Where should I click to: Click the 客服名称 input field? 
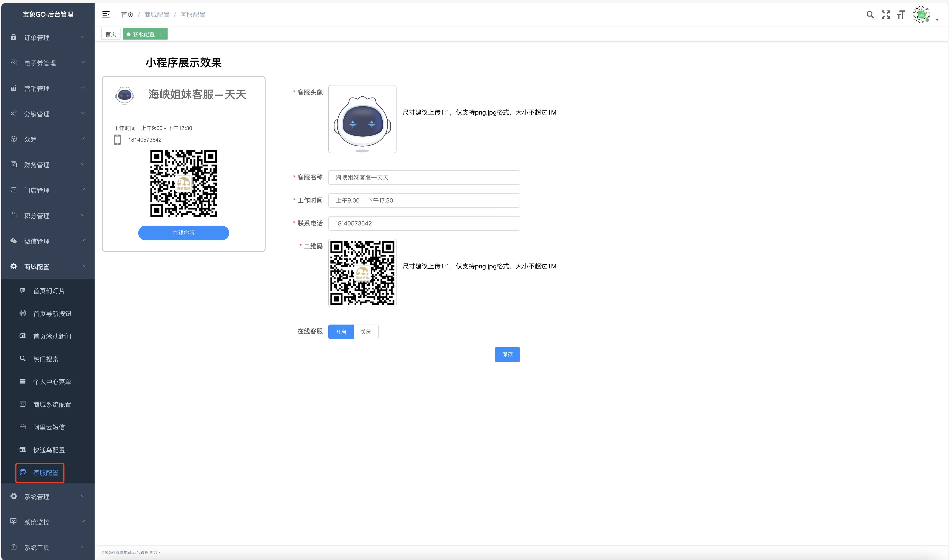424,177
